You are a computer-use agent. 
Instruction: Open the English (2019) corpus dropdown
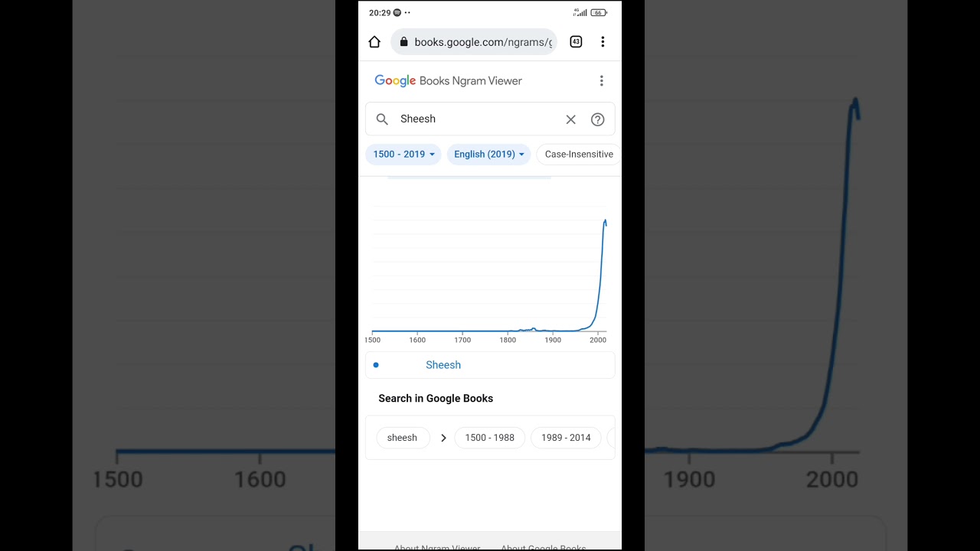(488, 155)
